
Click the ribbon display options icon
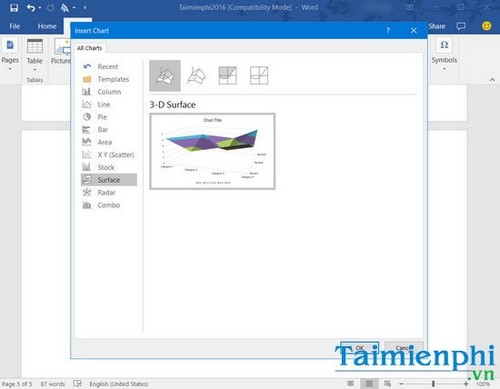[410, 7]
